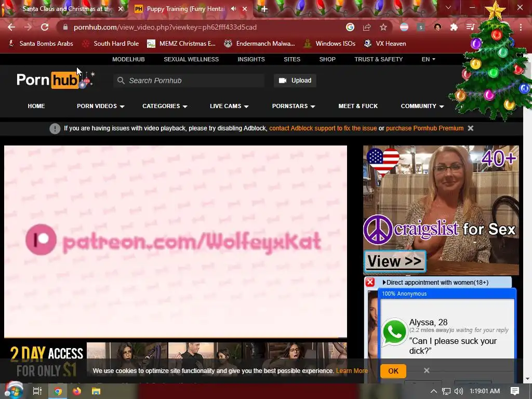The width and height of the screenshot is (532, 399).
Task: Open the Endermanch Malware bookmark
Action: click(260, 44)
